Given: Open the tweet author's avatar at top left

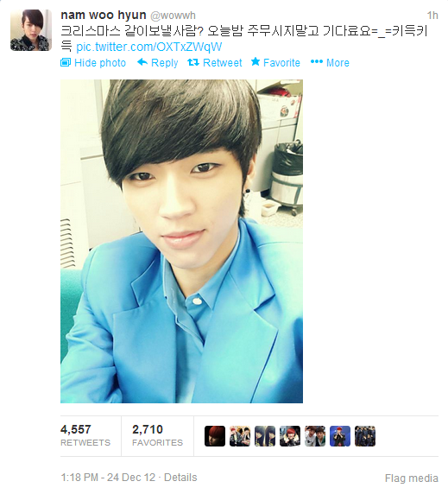Looking at the screenshot, I should coord(31,30).
